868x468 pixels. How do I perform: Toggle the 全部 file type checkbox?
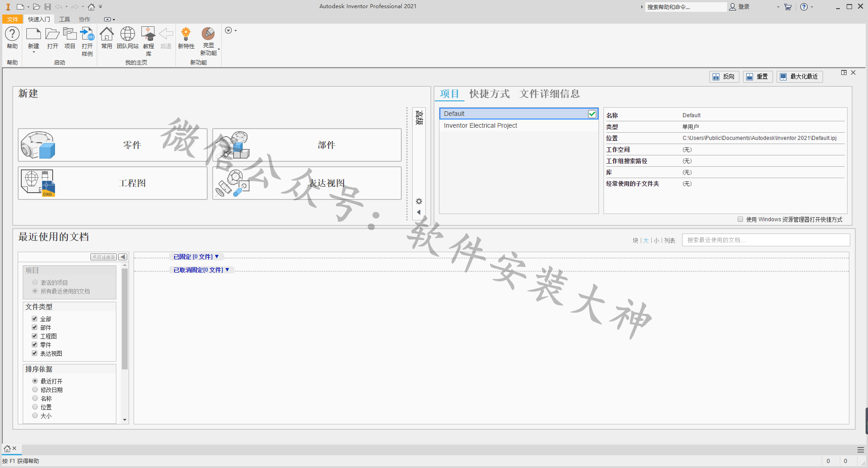(x=35, y=319)
